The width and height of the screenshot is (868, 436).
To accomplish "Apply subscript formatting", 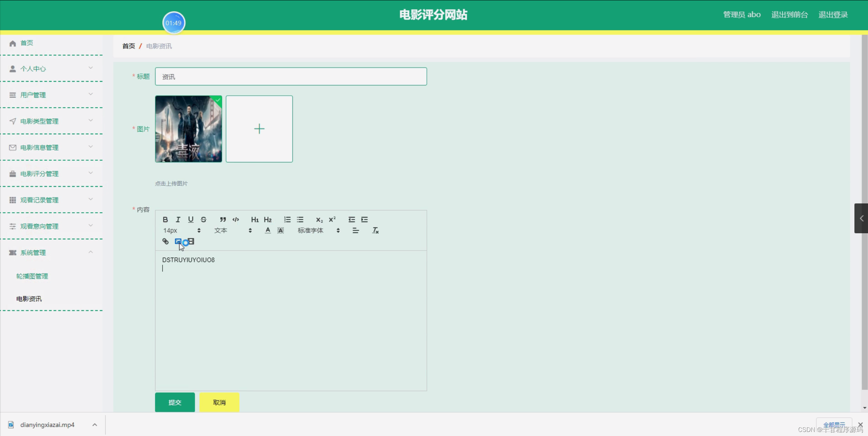I will point(319,219).
